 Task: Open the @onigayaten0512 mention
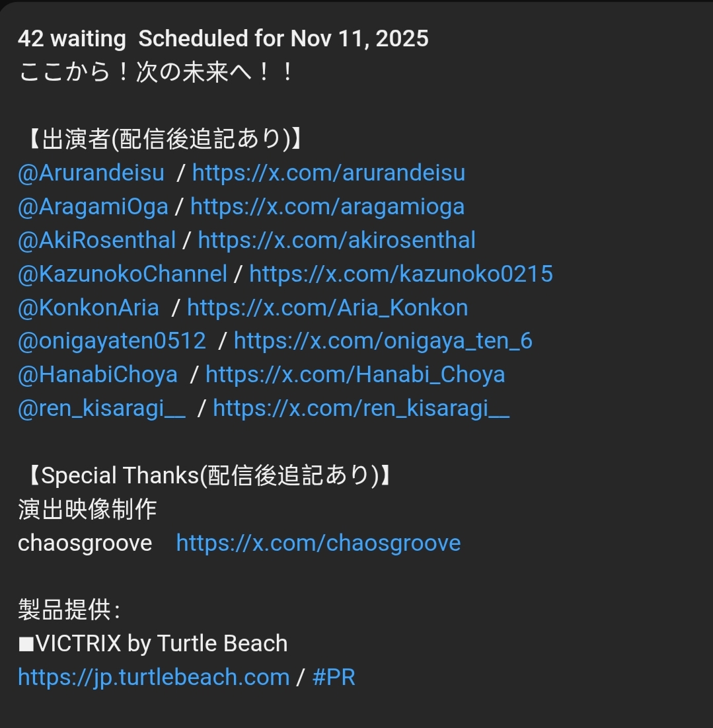click(x=112, y=341)
